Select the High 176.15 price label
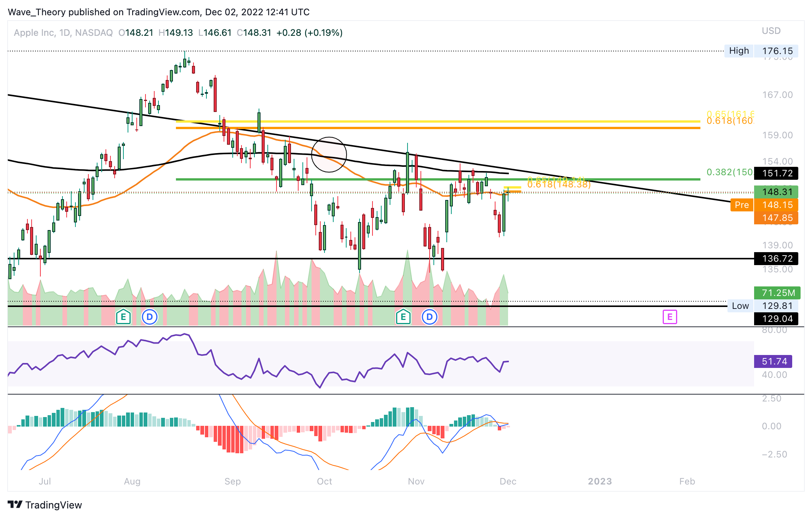 761,51
